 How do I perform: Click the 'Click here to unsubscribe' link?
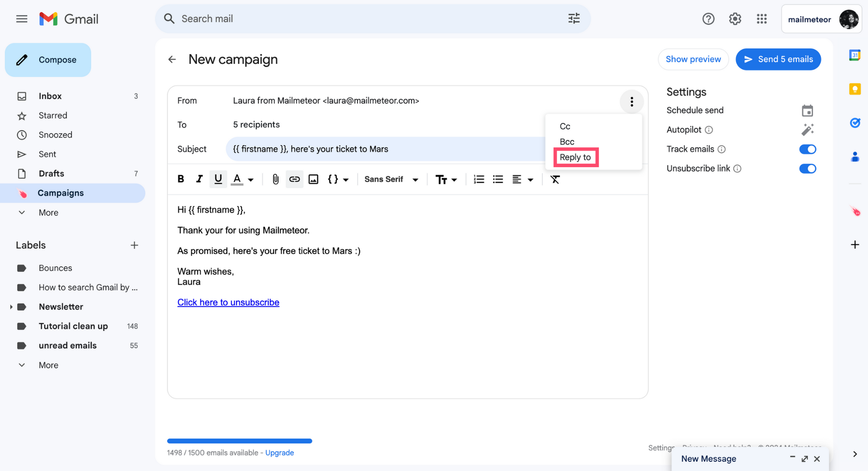point(228,303)
